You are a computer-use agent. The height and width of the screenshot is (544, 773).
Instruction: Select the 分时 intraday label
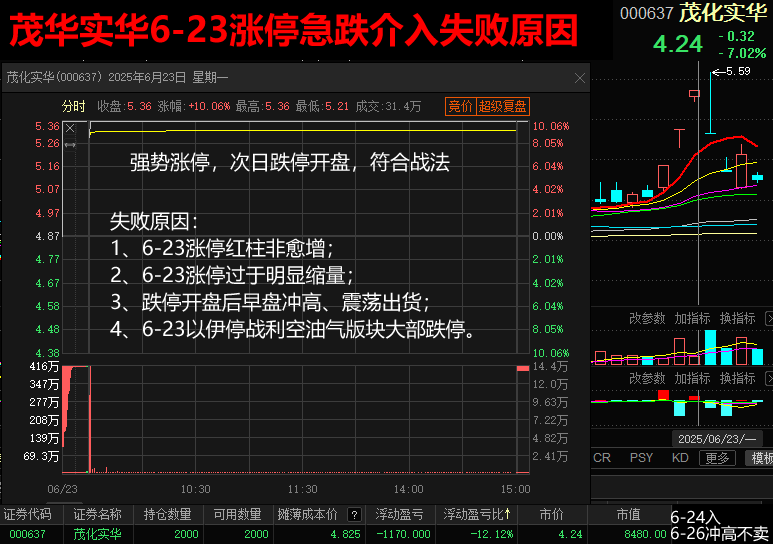point(73,106)
